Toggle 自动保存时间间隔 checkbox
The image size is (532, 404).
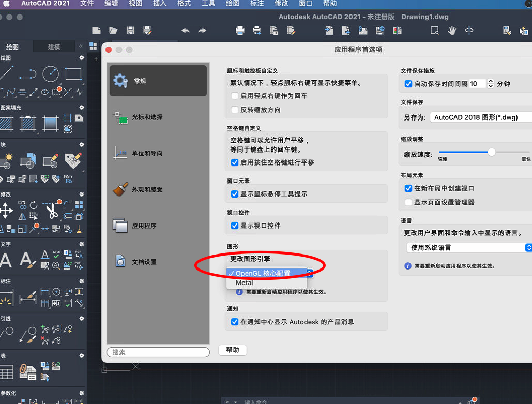pos(408,83)
